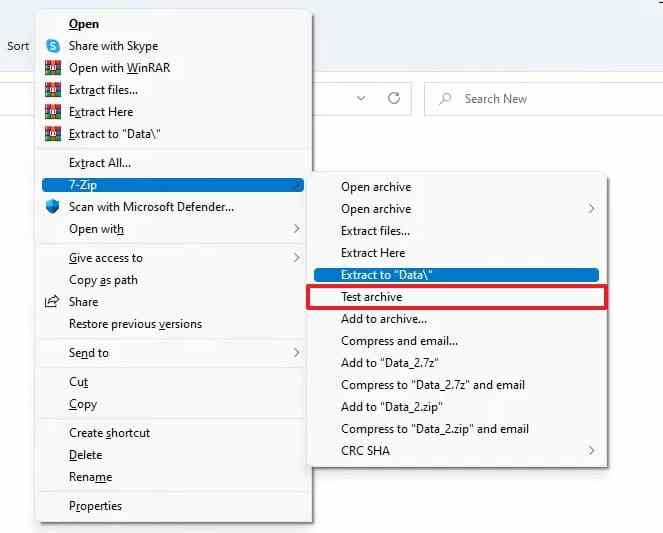Viewport: 663px width, 533px height.
Task: Click the Skype icon beside Share with Skype
Action: coord(53,46)
